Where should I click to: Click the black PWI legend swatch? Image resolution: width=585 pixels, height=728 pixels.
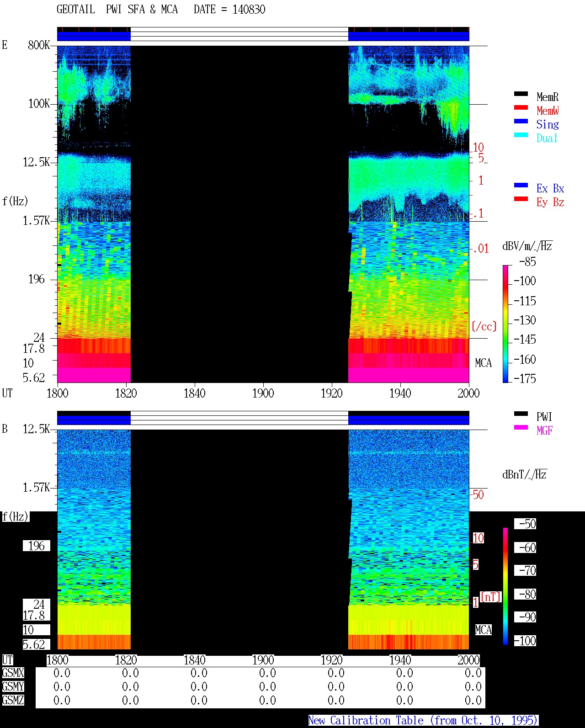pyautogui.click(x=521, y=414)
